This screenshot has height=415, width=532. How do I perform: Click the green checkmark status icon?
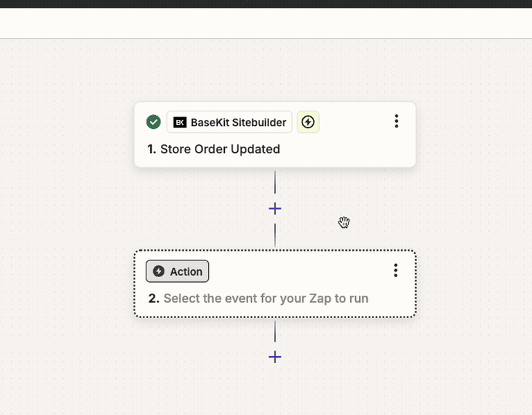(153, 122)
